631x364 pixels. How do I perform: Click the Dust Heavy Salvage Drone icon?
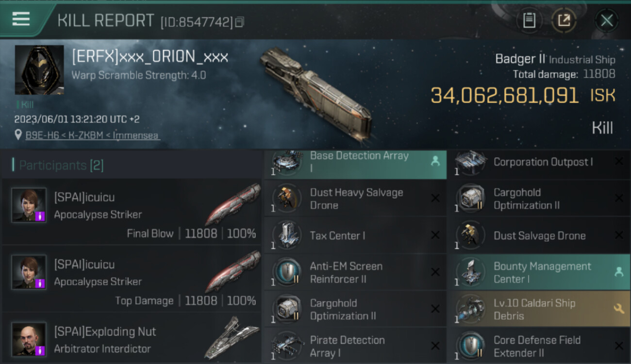tap(286, 199)
